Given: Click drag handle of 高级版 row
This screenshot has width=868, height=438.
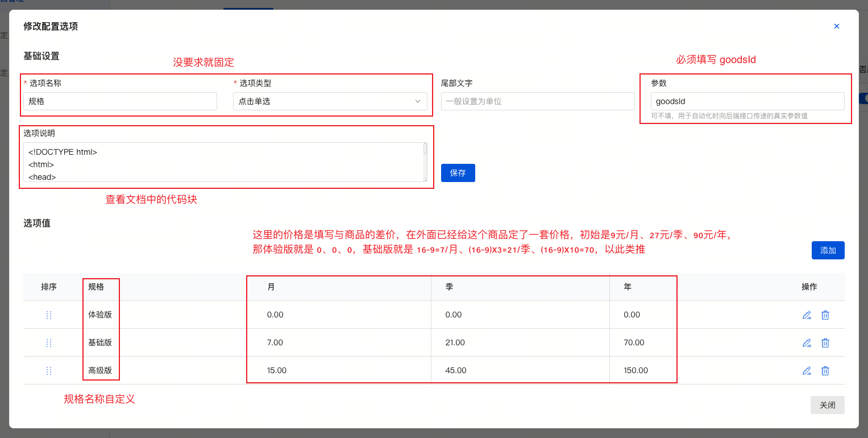Looking at the screenshot, I should point(49,371).
